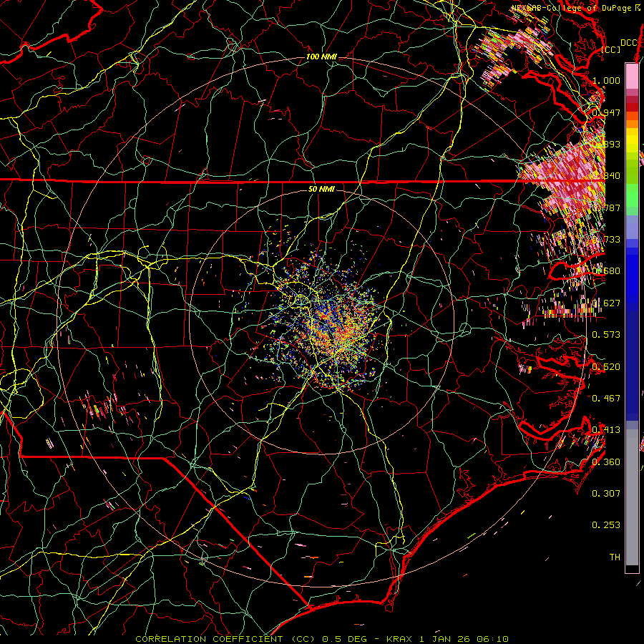Pick the gray band on the color bar
The width and height of the screenshot is (644, 644).
632,497
